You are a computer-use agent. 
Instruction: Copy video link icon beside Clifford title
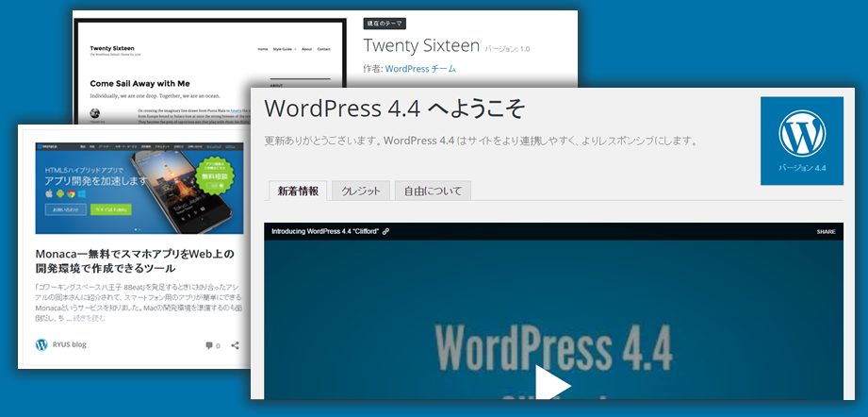coord(385,231)
